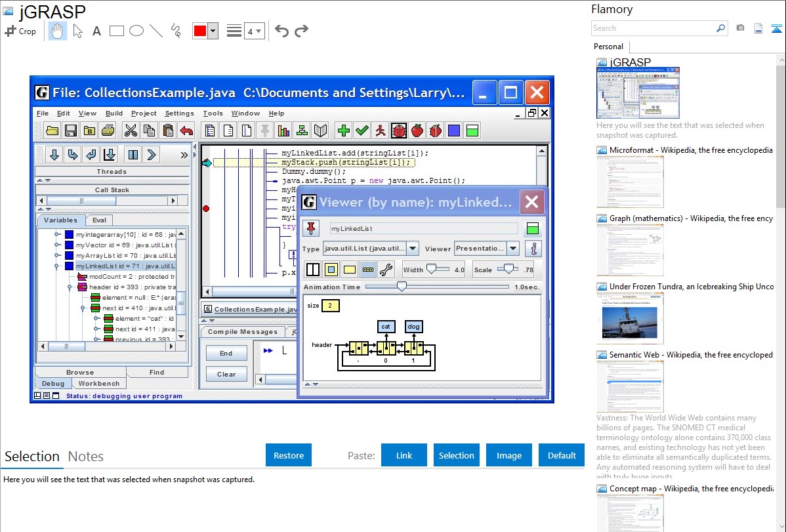Viewport: 786px width, 532px height.
Task: Focus the Flamory Search field
Action: click(x=653, y=28)
